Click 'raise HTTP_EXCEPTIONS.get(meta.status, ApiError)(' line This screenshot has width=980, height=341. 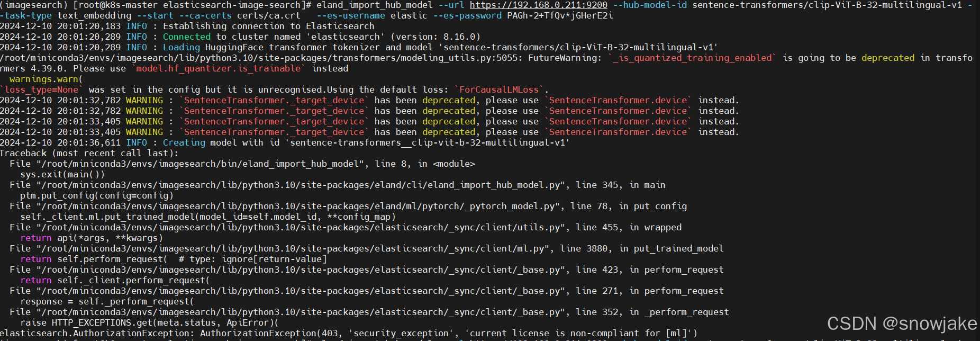coord(149,323)
